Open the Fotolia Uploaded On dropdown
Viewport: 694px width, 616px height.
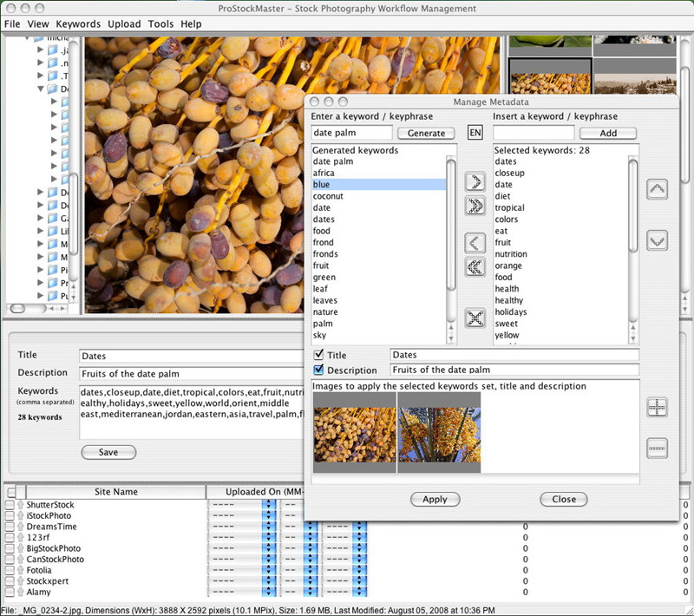[268, 570]
